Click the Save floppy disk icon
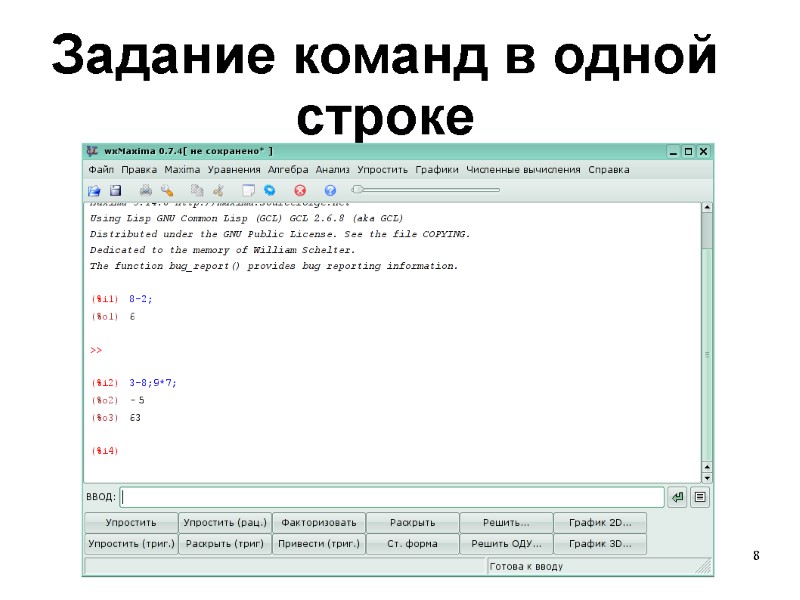 pos(116,190)
